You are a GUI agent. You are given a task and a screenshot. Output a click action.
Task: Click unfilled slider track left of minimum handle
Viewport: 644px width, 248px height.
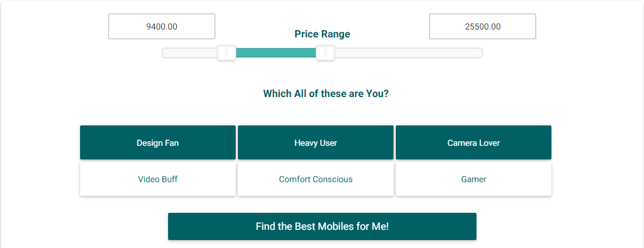point(190,53)
